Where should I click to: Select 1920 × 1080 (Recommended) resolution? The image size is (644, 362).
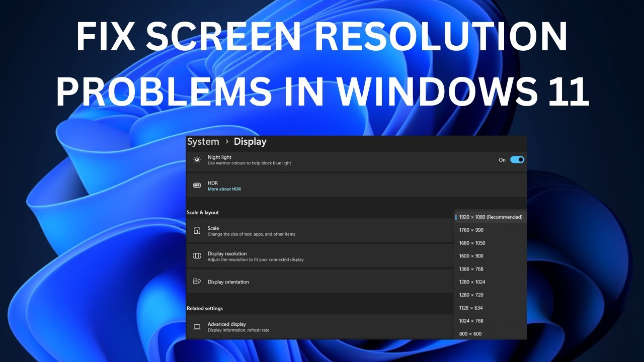click(491, 217)
